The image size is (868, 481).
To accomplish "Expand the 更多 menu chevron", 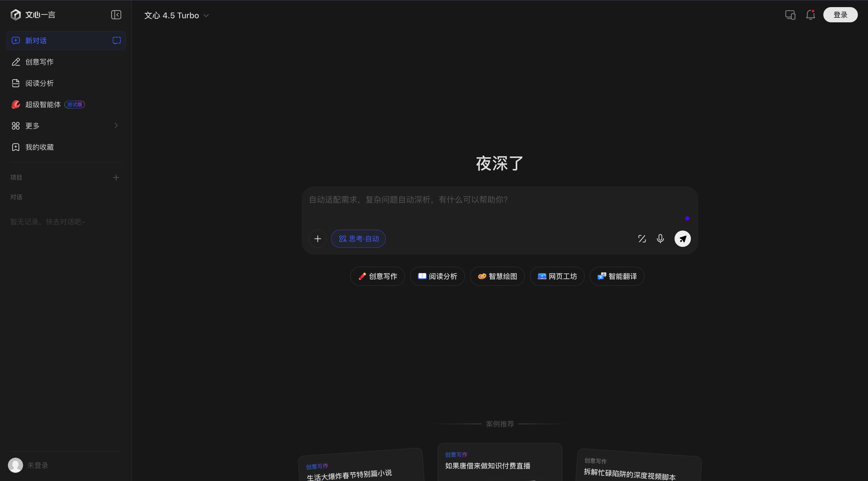I will click(x=116, y=126).
